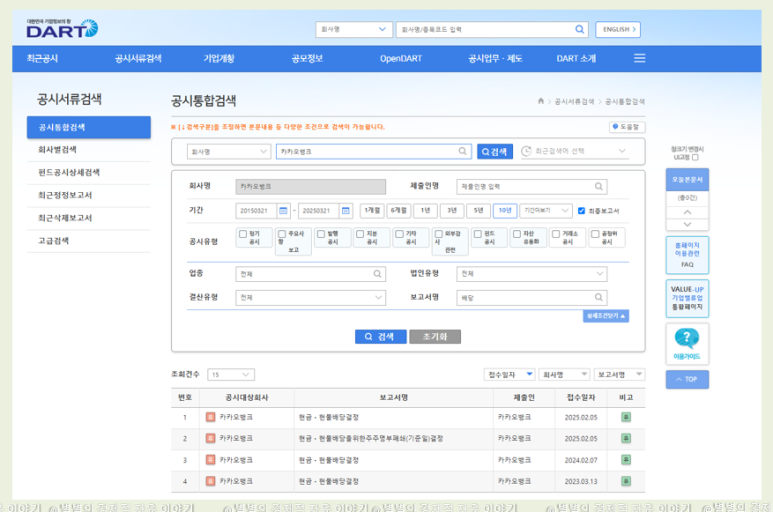Check the 발행공시 disclosure type
This screenshot has height=512, width=773.
pos(321,234)
